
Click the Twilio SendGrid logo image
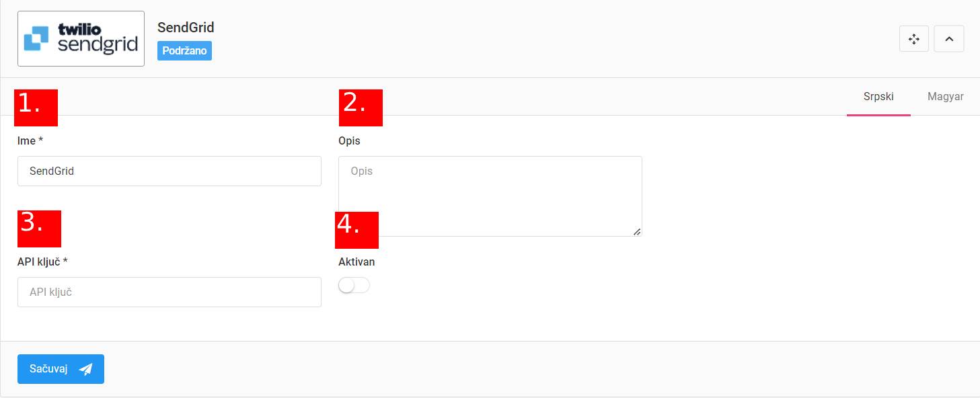click(x=81, y=38)
